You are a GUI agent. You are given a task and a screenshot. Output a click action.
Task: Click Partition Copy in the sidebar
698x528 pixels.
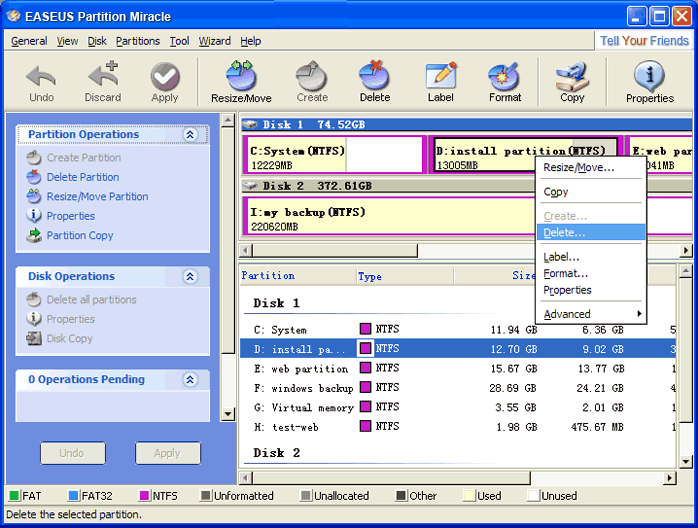80,236
